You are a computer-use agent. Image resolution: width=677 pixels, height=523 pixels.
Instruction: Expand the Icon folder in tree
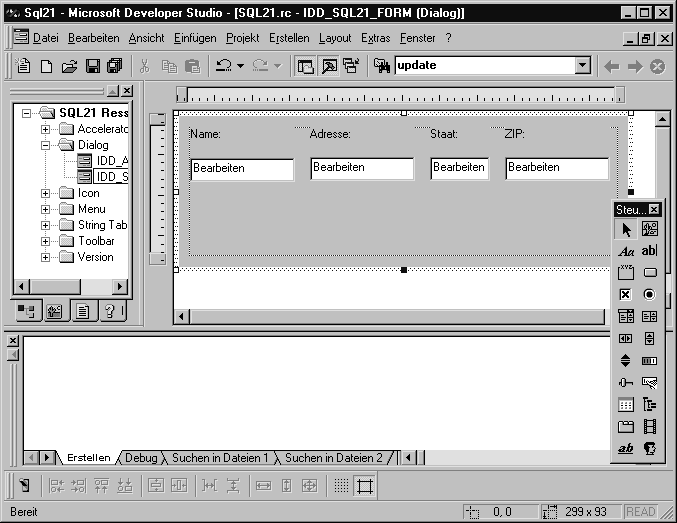pos(45,193)
